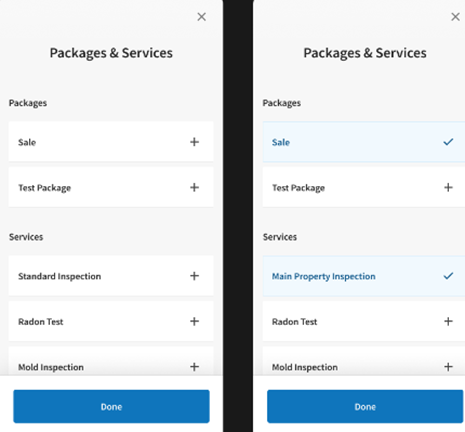
Task: Add Radon Test plus icon in right panel
Action: [448, 321]
